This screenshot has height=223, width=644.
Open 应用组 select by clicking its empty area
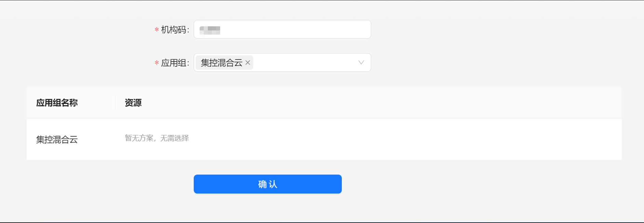pyautogui.click(x=304, y=63)
